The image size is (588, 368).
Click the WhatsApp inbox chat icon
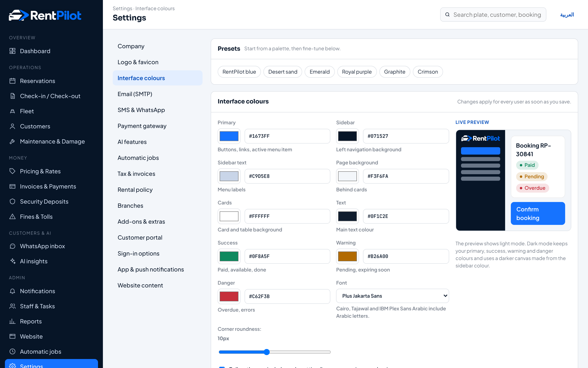click(x=12, y=246)
